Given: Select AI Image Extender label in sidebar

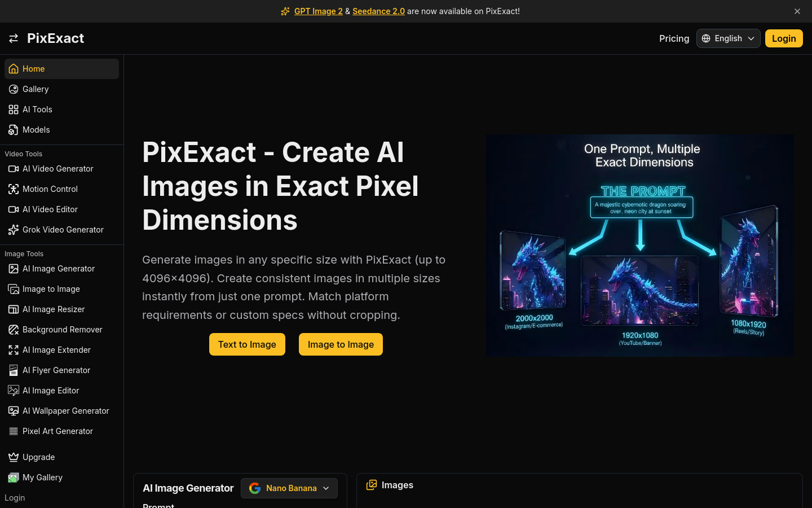Looking at the screenshot, I should pos(56,350).
